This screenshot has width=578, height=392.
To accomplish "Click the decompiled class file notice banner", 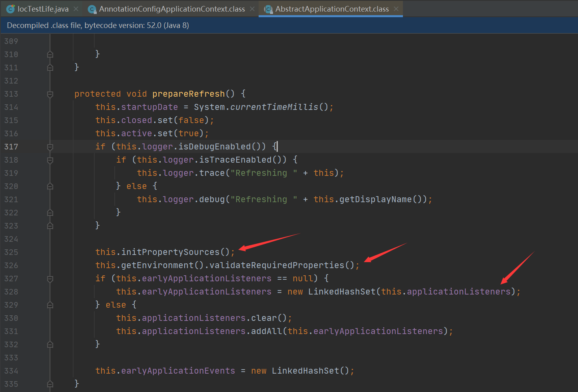I will click(289, 25).
